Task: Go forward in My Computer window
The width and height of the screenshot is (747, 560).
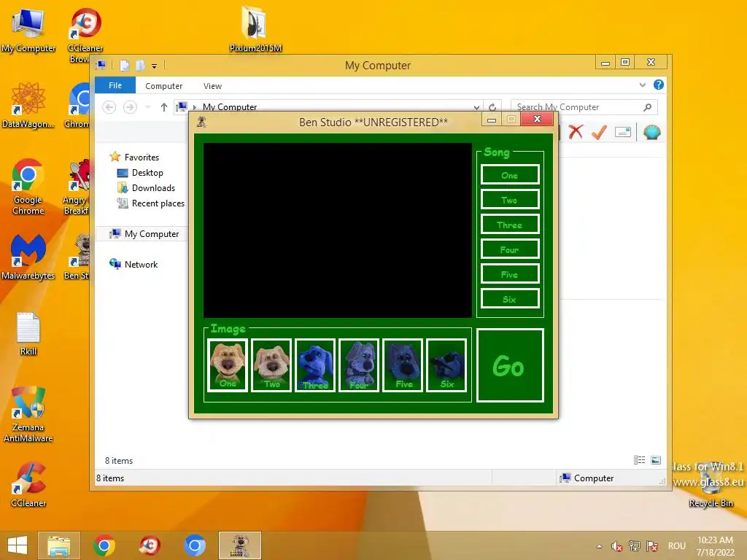Action: point(130,107)
